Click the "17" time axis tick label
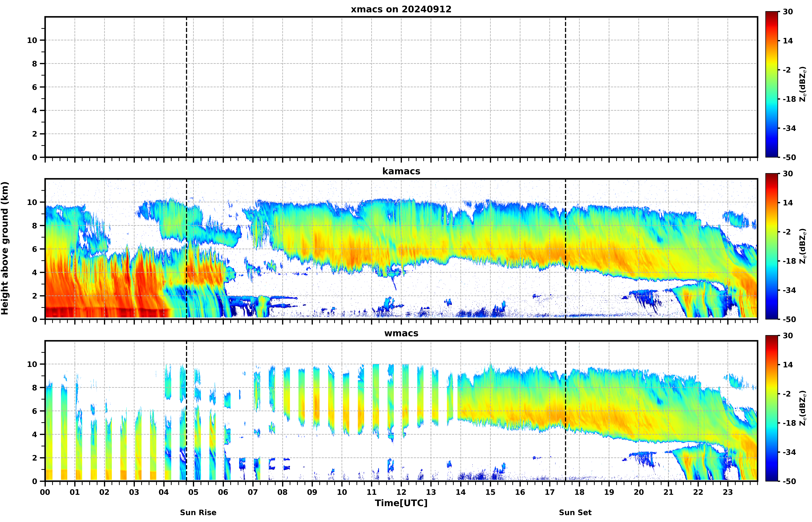 pyautogui.click(x=550, y=492)
